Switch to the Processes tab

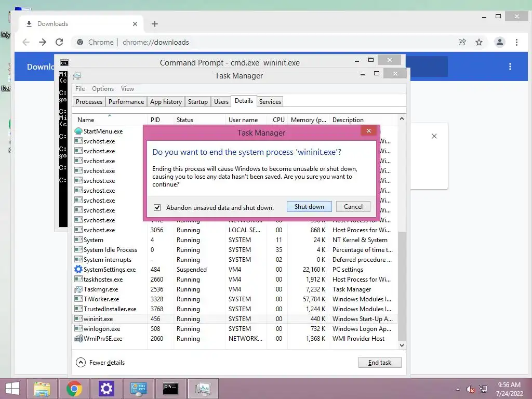tap(89, 102)
